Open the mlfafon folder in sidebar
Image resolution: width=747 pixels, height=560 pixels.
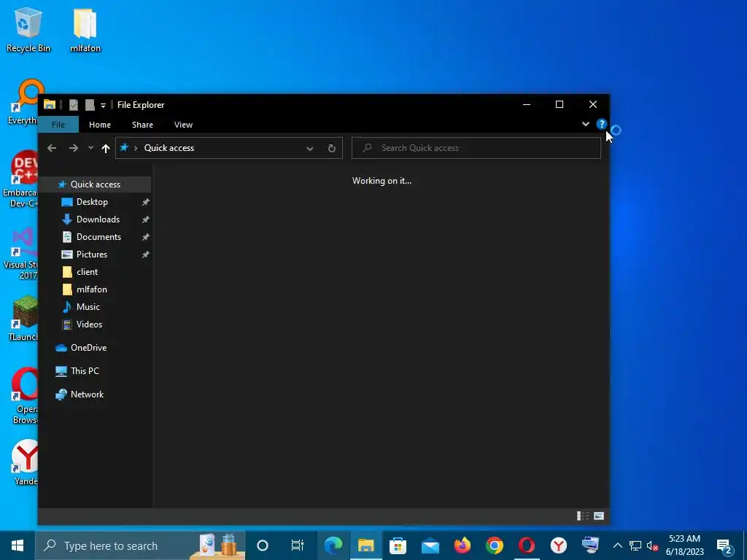[x=91, y=289]
